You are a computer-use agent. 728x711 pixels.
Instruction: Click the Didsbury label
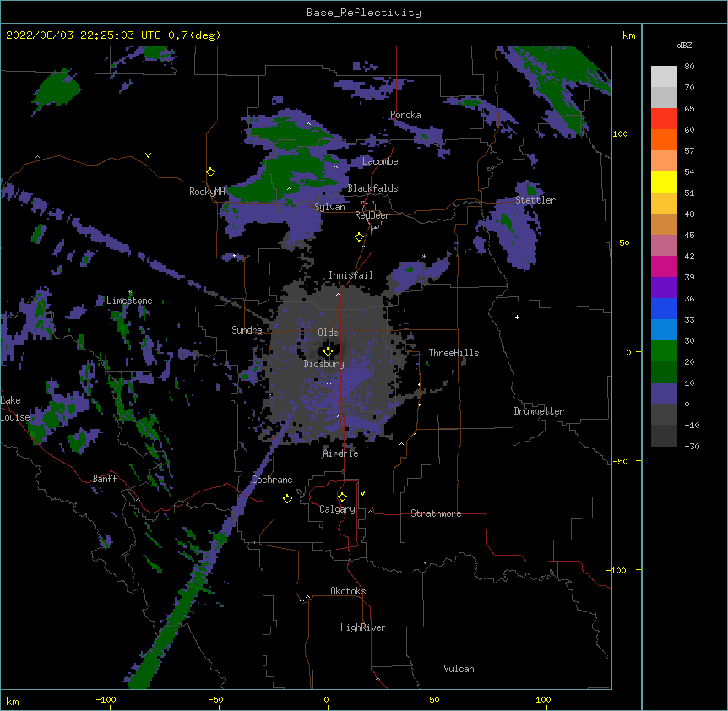tap(324, 364)
